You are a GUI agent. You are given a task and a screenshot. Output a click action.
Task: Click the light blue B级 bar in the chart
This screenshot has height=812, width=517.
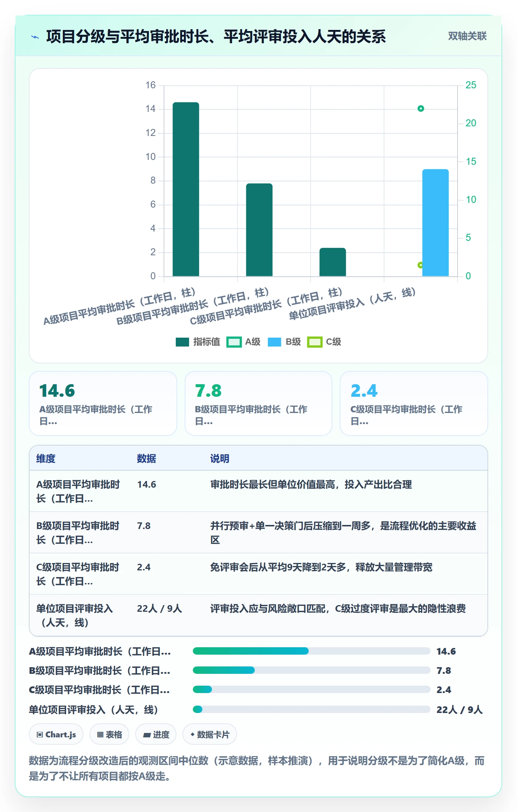tap(435, 223)
